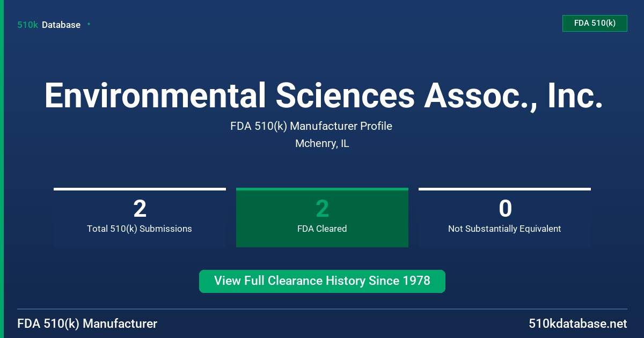Viewport: 644px width, 338px height.
Task: Select the Total 510(k) Submissions card
Action: tap(140, 217)
